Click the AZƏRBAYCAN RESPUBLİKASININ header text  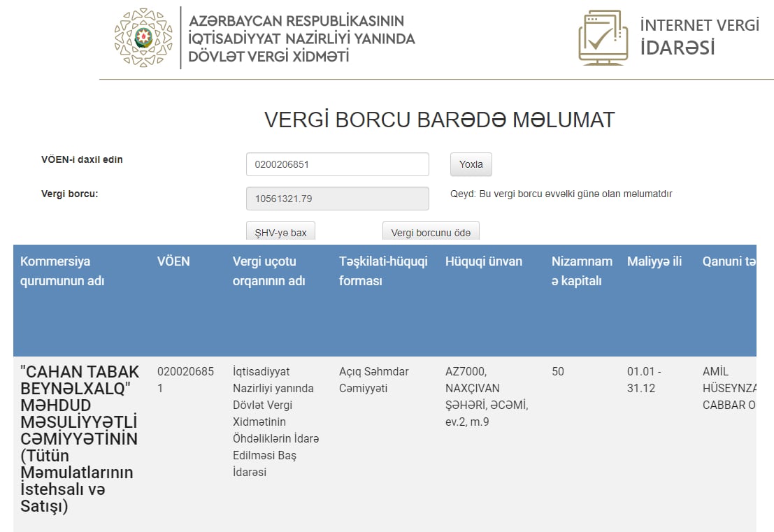coord(296,21)
